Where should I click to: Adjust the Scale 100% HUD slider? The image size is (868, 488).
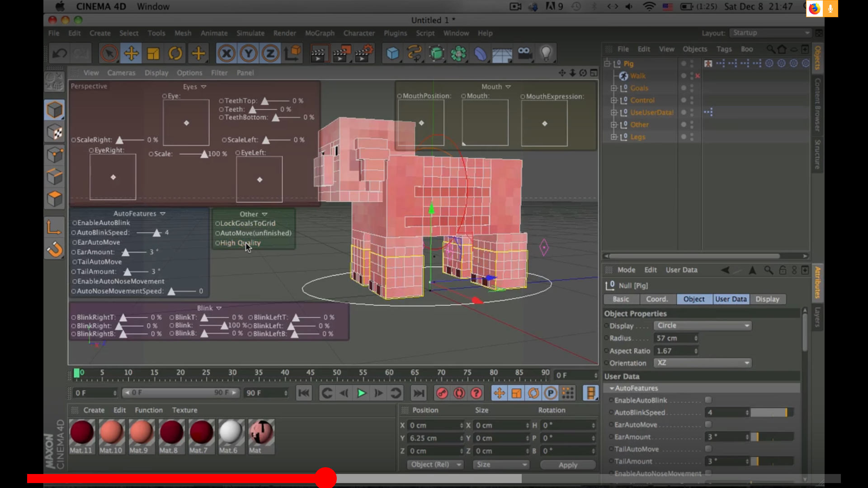[x=193, y=154]
